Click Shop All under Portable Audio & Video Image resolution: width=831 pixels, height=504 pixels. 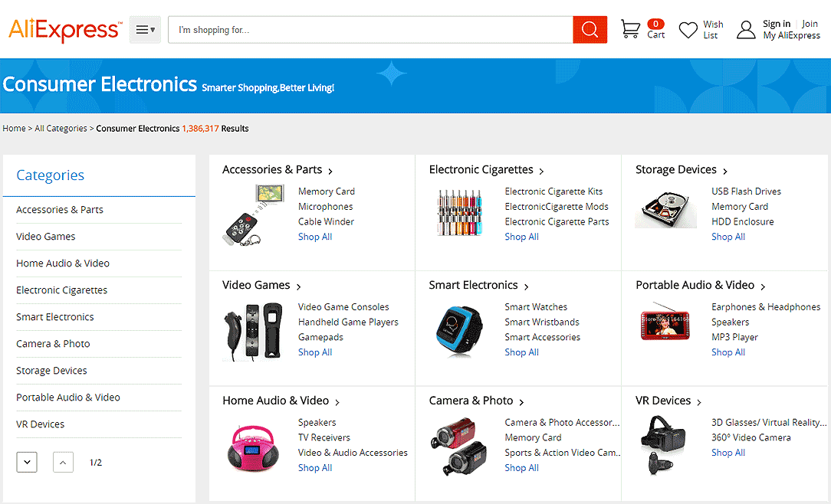point(729,352)
